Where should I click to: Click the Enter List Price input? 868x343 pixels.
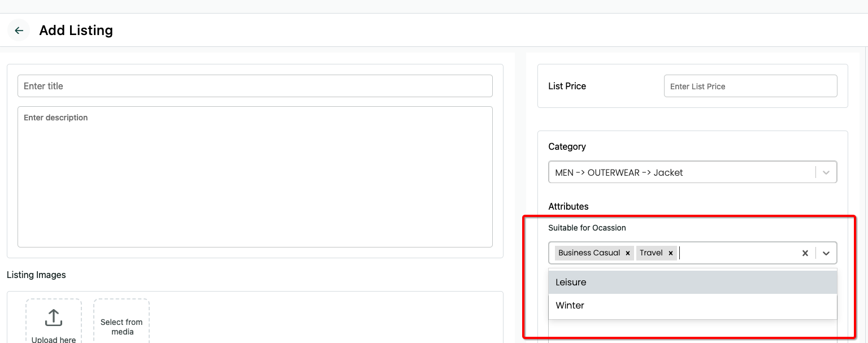750,86
